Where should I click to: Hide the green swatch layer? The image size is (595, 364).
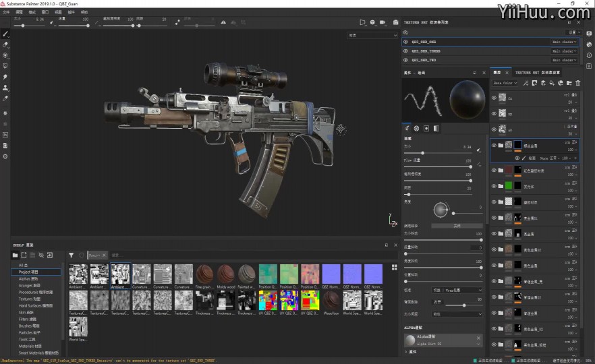pyautogui.click(x=494, y=186)
